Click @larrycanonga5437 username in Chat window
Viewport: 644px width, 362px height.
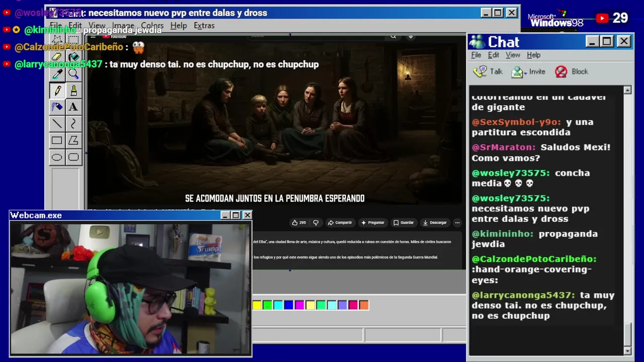point(523,295)
